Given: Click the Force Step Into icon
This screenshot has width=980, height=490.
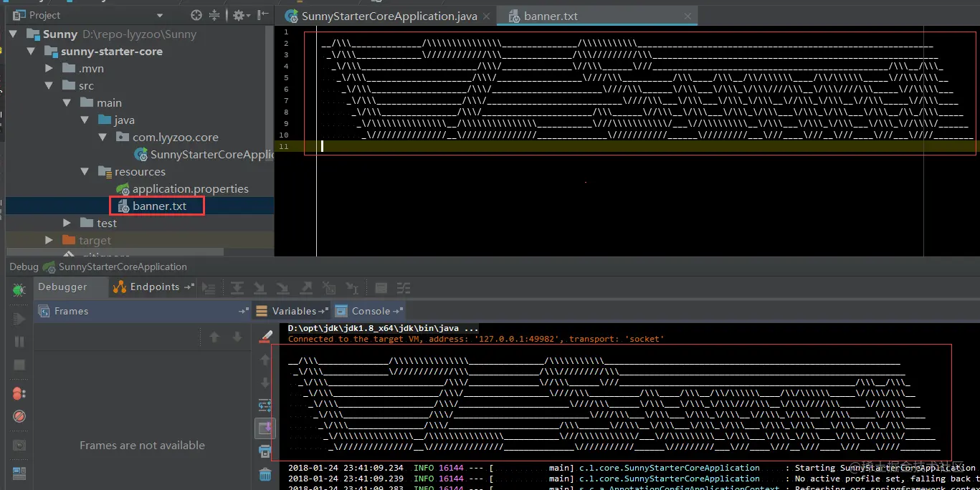Looking at the screenshot, I should pyautogui.click(x=282, y=288).
